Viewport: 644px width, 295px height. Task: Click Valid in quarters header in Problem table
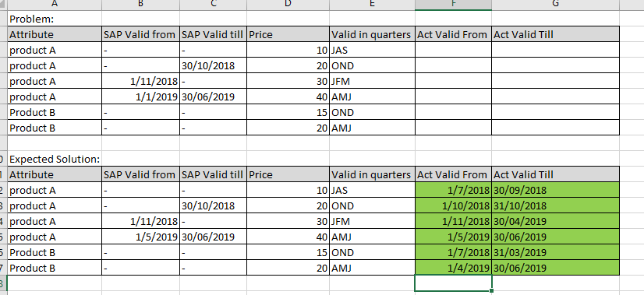pyautogui.click(x=372, y=34)
